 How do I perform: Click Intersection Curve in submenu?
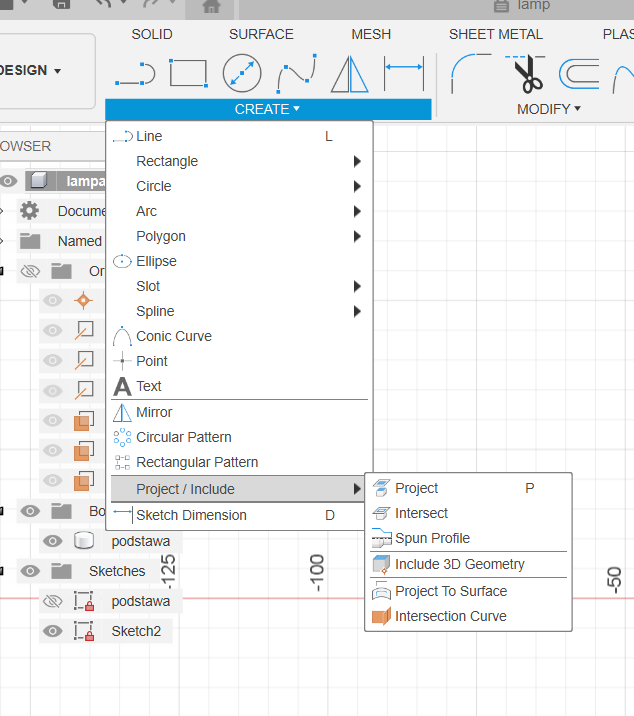(x=450, y=616)
